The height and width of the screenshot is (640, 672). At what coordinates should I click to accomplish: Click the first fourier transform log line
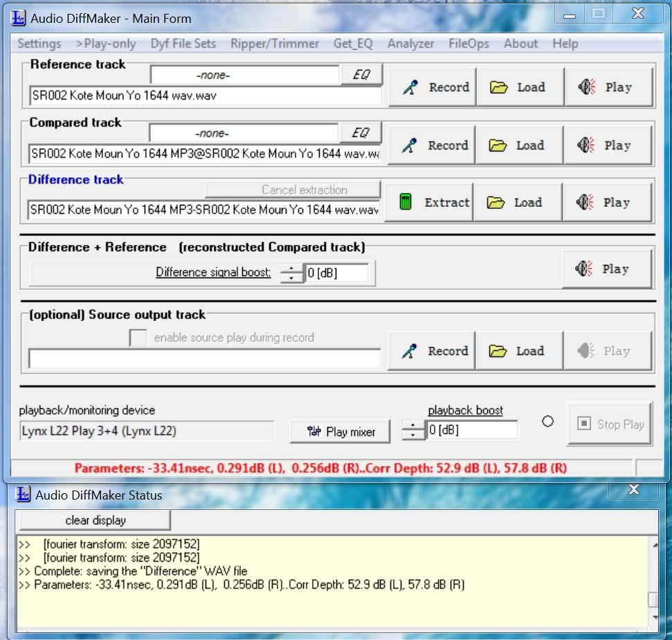(x=109, y=544)
